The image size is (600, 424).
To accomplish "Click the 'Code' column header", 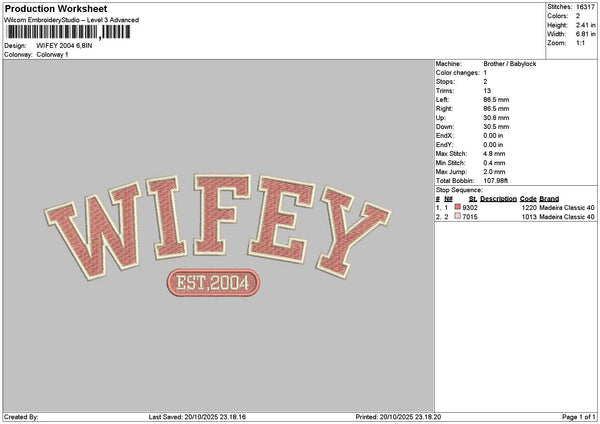I will tap(528, 199).
